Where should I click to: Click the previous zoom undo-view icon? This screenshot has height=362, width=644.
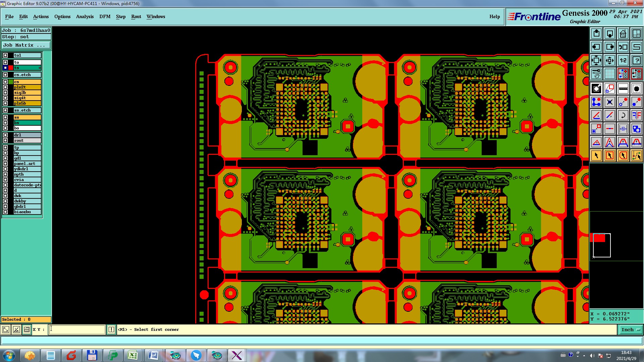(623, 47)
